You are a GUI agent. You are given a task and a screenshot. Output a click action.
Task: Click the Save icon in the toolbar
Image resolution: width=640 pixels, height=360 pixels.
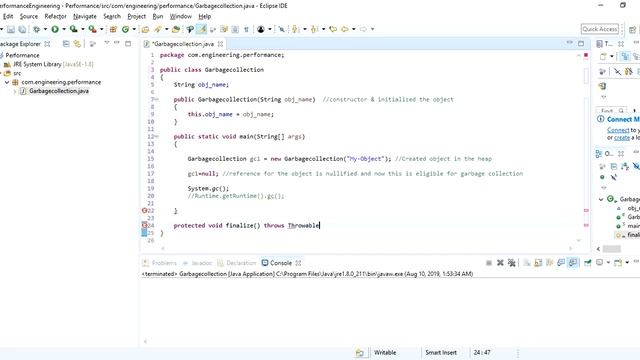11,29
